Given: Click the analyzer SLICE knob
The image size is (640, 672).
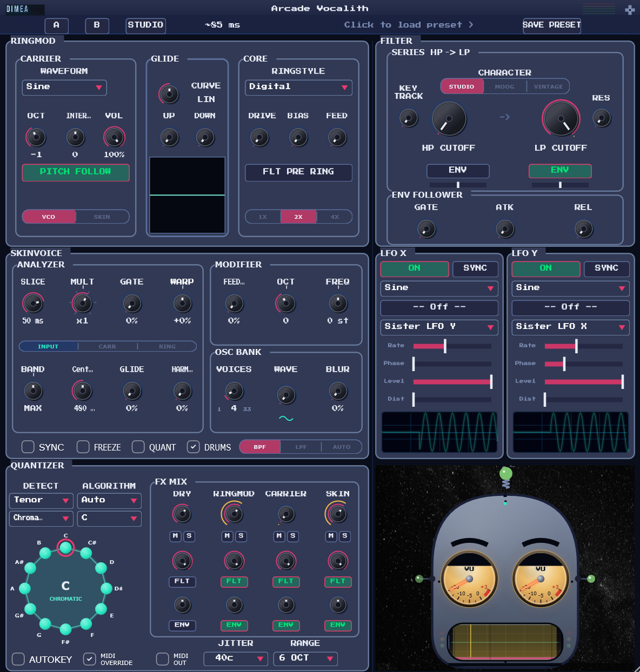Looking at the screenshot, I should tap(33, 303).
